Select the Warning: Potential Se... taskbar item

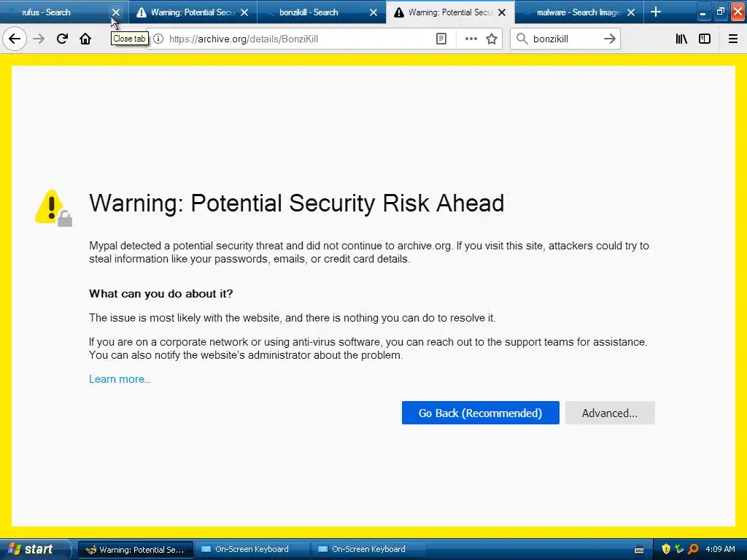pyautogui.click(x=135, y=550)
